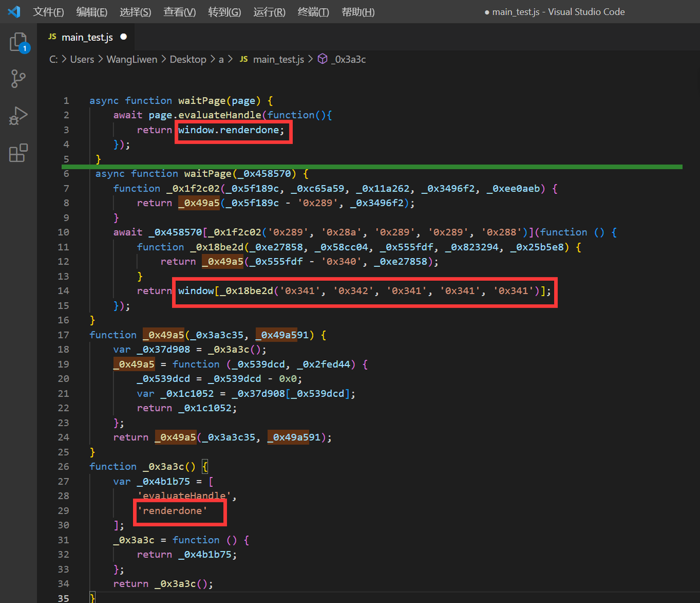Click the Visual Studio Code logo
This screenshot has height=603, width=700.
tap(13, 11)
